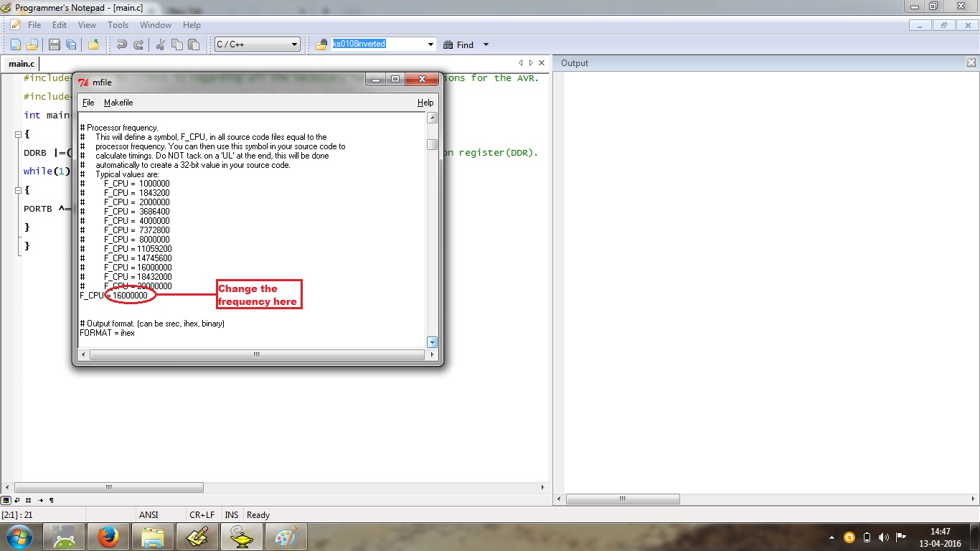Toggle end-of-line pilcrow icon
Image resolution: width=980 pixels, height=551 pixels.
click(52, 500)
